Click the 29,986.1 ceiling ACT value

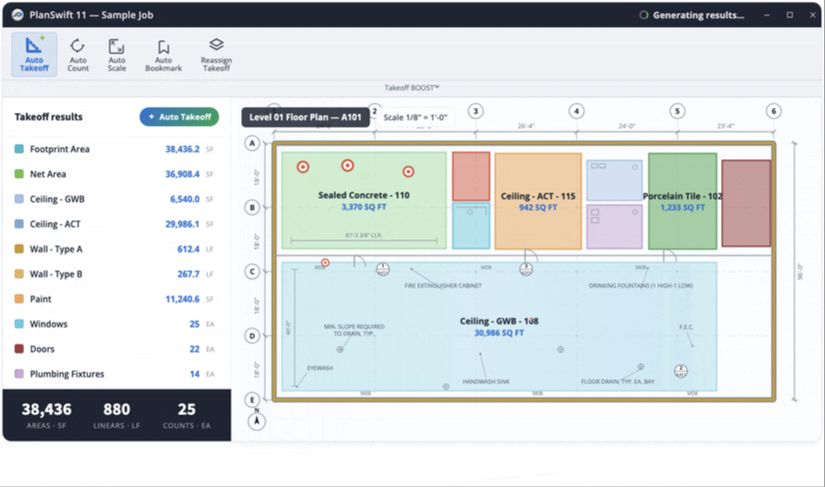pyautogui.click(x=182, y=224)
